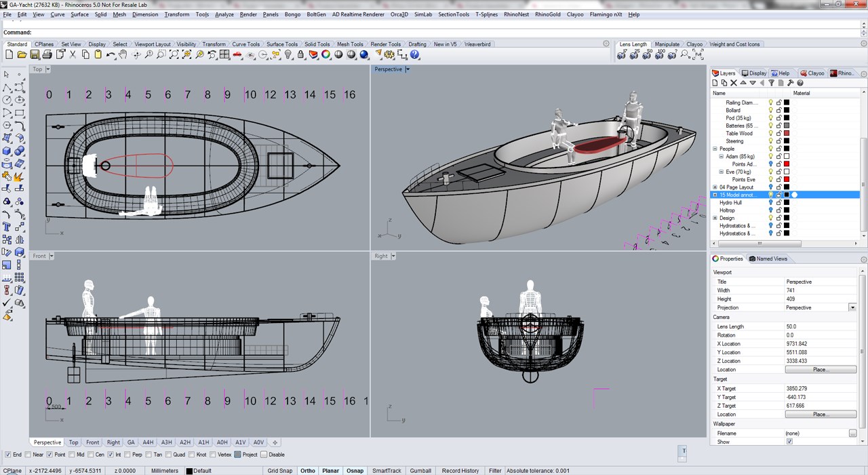The height and width of the screenshot is (475, 868).
Task: Uncheck the End osnap checkbox
Action: click(7, 455)
